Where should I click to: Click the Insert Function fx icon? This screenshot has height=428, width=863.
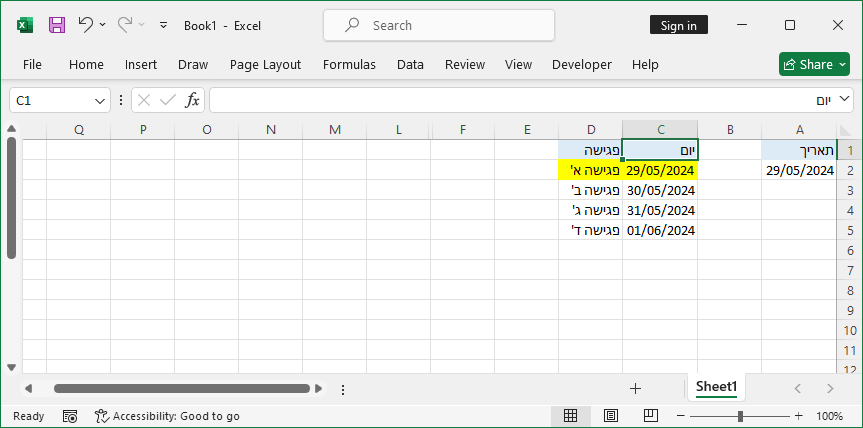[x=192, y=100]
